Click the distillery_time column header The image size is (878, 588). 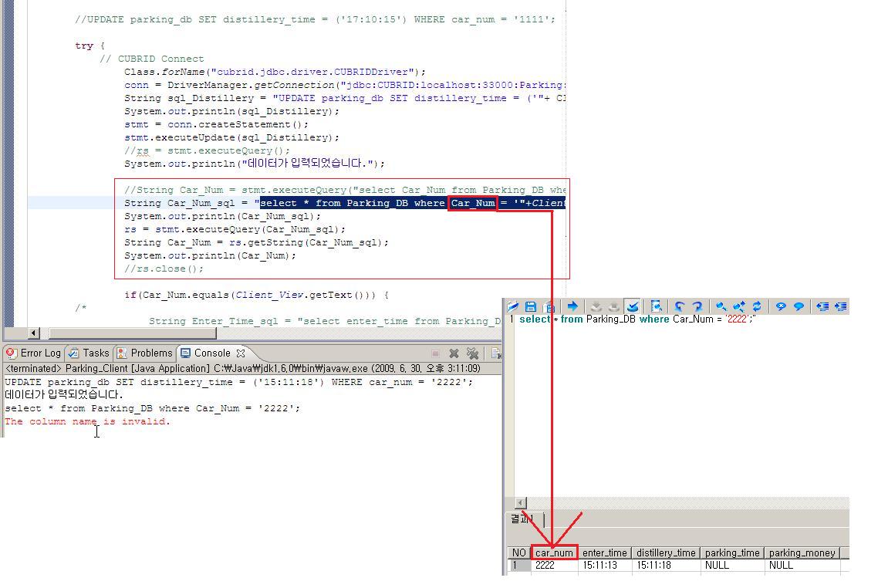[665, 553]
